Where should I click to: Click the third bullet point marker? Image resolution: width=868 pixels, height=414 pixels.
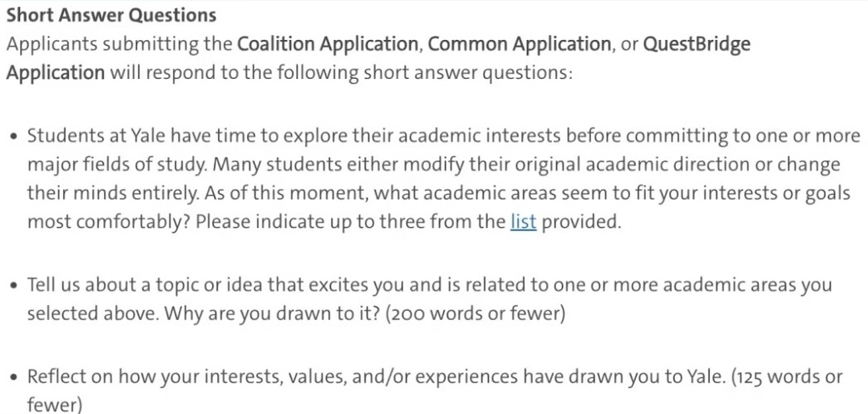click(x=12, y=377)
